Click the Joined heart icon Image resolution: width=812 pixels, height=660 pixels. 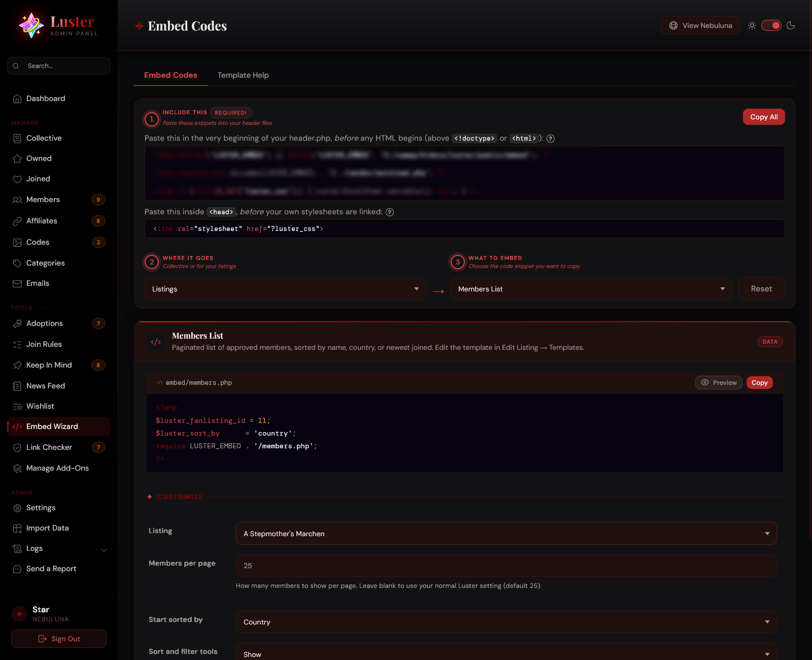[x=17, y=179]
